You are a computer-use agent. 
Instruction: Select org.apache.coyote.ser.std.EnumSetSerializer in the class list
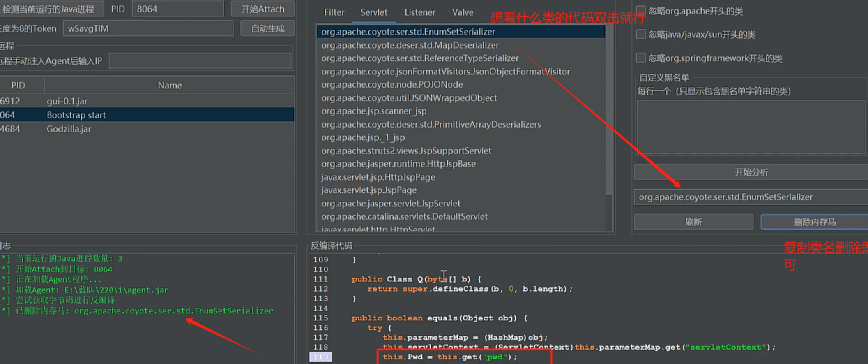click(461, 32)
